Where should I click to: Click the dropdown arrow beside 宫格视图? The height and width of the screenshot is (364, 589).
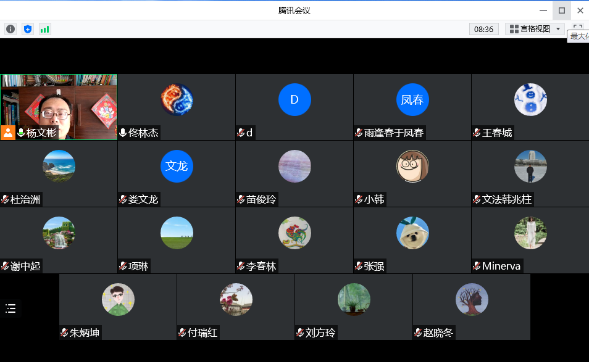click(x=558, y=29)
